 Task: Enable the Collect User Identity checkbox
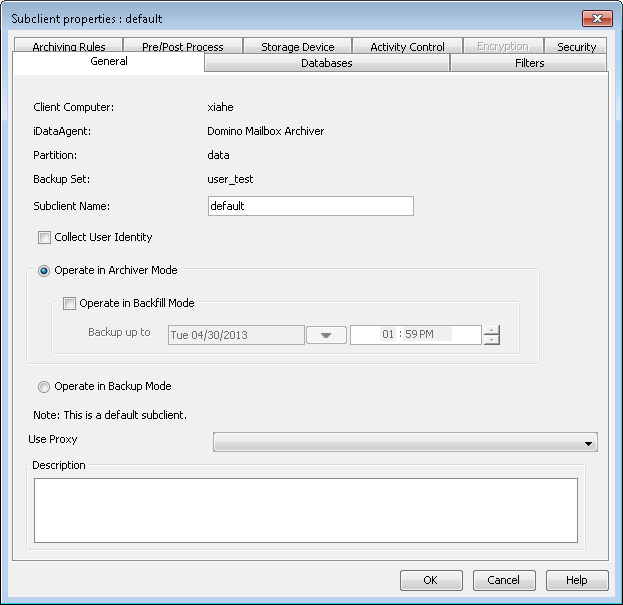pos(44,238)
